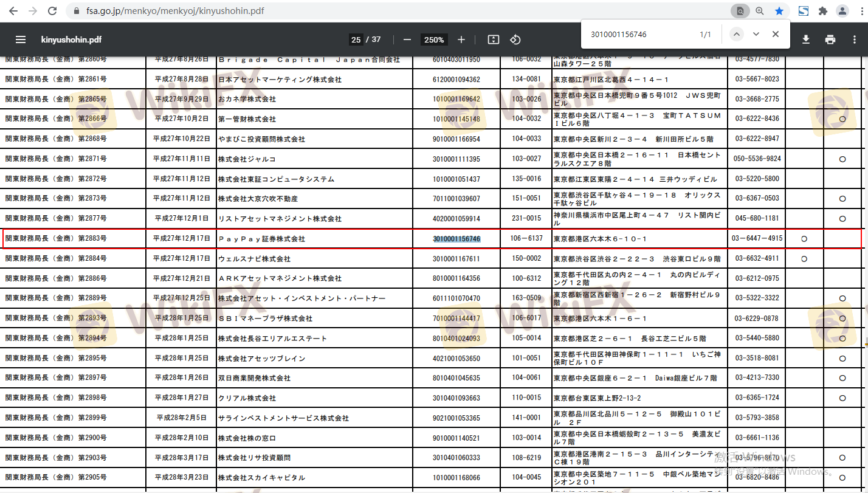Click the PayPay証券株式会社 company name cell
Viewport: 868px width, 493px height.
(262, 239)
